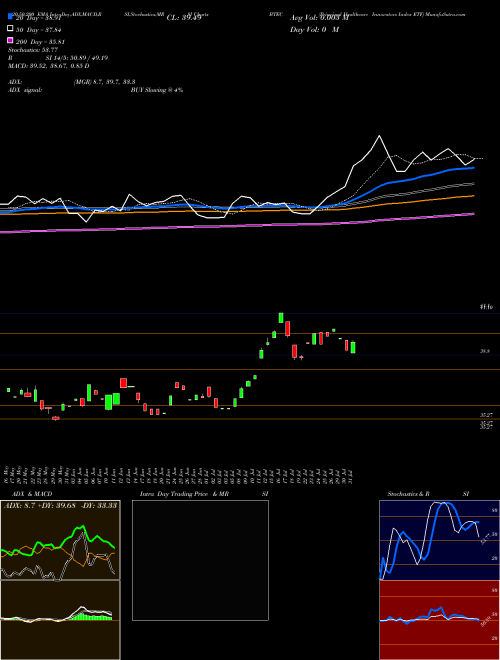Click the 'Day Vol: 0 M' label
The height and width of the screenshot is (660, 500).
[x=314, y=30]
